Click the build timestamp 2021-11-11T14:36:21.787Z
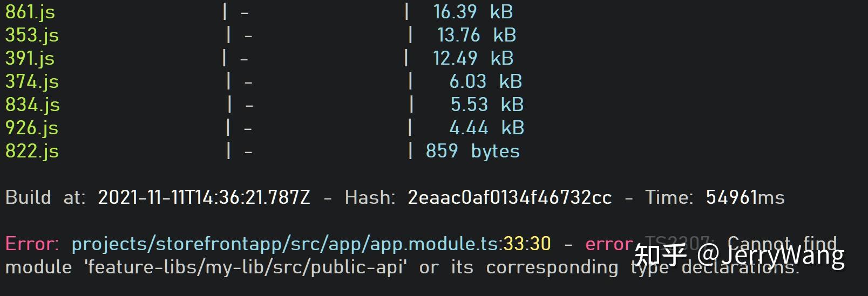Screen dimensions: 868x296 tap(204, 197)
